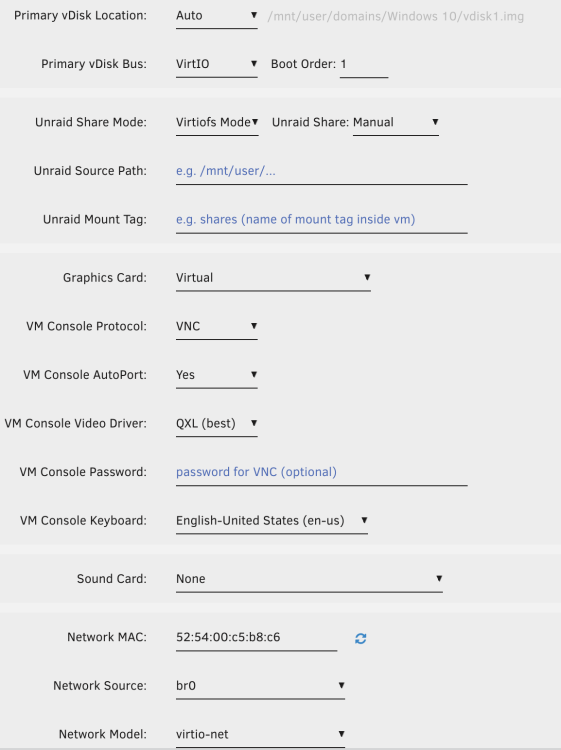Screen dimensions: 561x750
Task: Open the Graphics Card dropdown set to Virtual
Action: 273,278
